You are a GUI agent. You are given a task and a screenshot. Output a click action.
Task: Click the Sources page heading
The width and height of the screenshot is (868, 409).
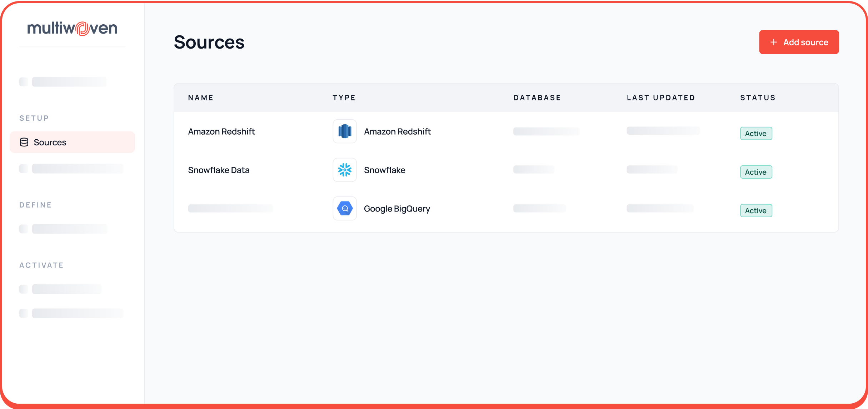[209, 42]
